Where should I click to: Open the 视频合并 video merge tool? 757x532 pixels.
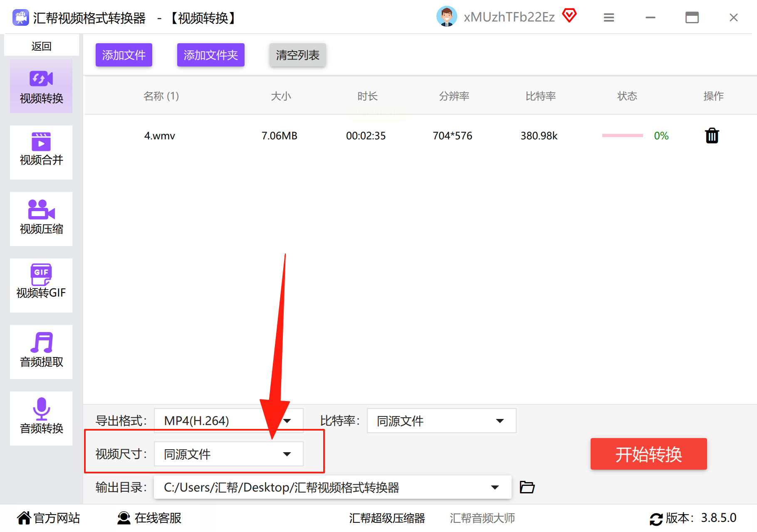pyautogui.click(x=41, y=152)
